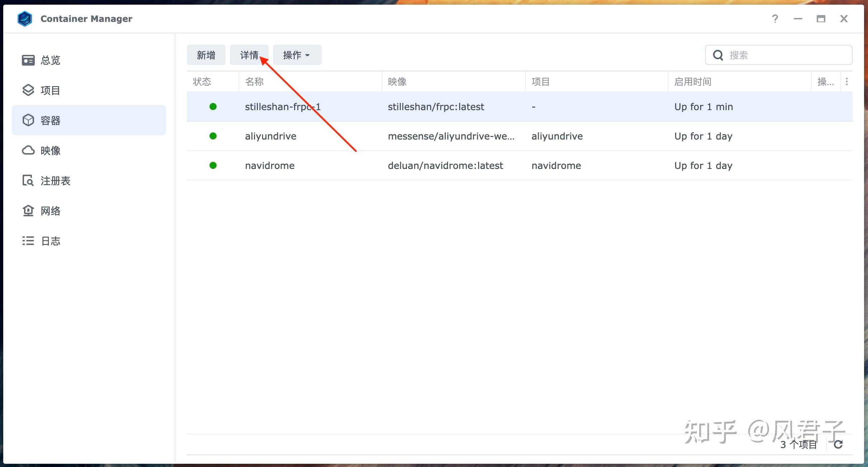Open the Image (映像) cloud icon

pyautogui.click(x=28, y=150)
